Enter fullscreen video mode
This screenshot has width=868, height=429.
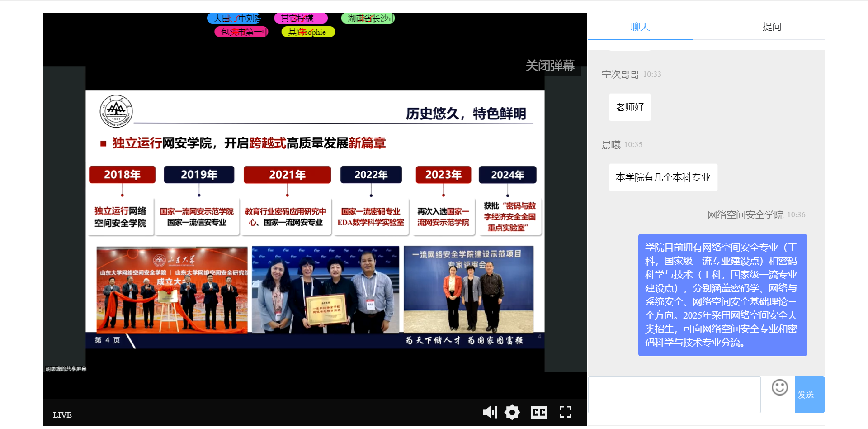(x=565, y=412)
